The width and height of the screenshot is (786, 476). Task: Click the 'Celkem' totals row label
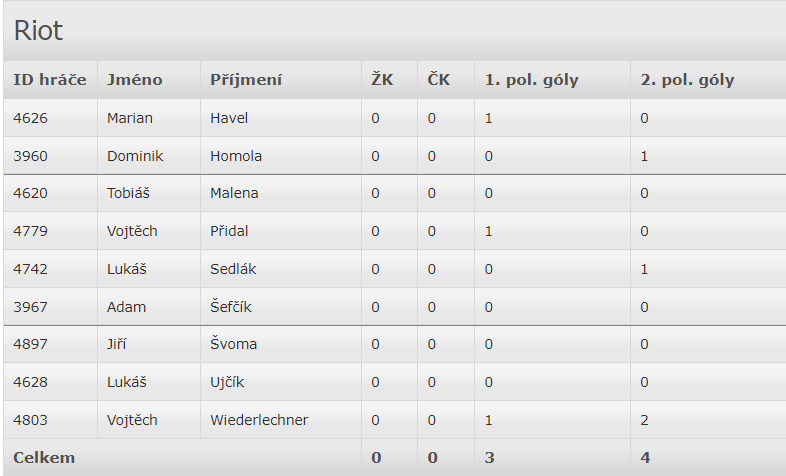44,457
